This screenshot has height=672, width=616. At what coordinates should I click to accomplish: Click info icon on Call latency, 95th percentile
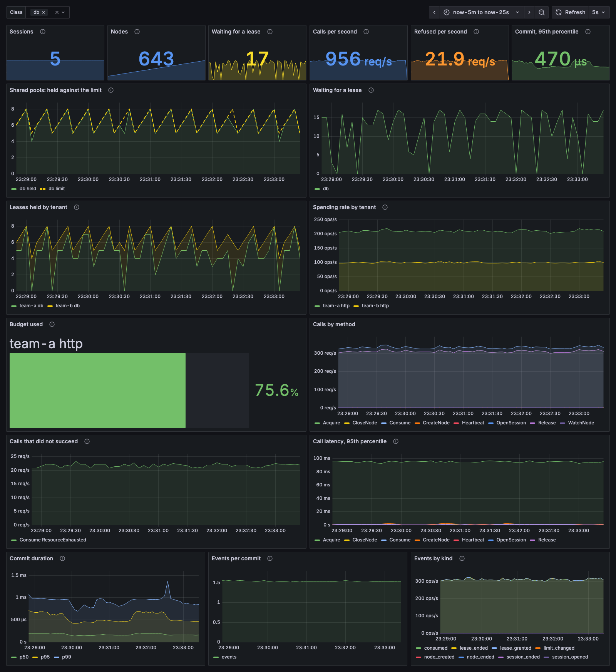pyautogui.click(x=396, y=441)
